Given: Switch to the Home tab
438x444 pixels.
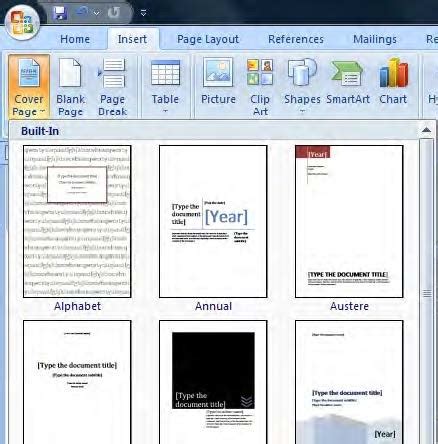Looking at the screenshot, I should pos(75,39).
